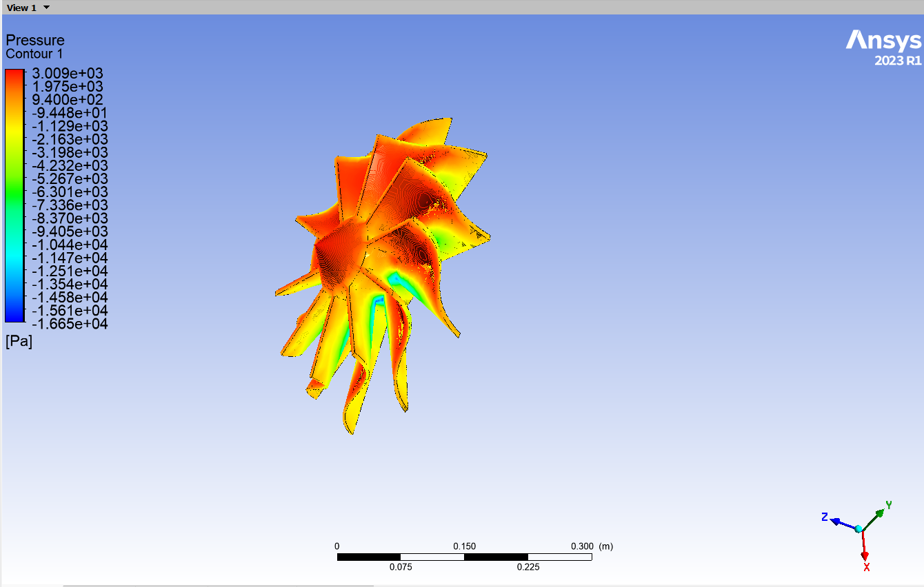Screen dimensions: 924x587
Task: Click the maximum legend value 3.009e+03
Action: [68, 74]
